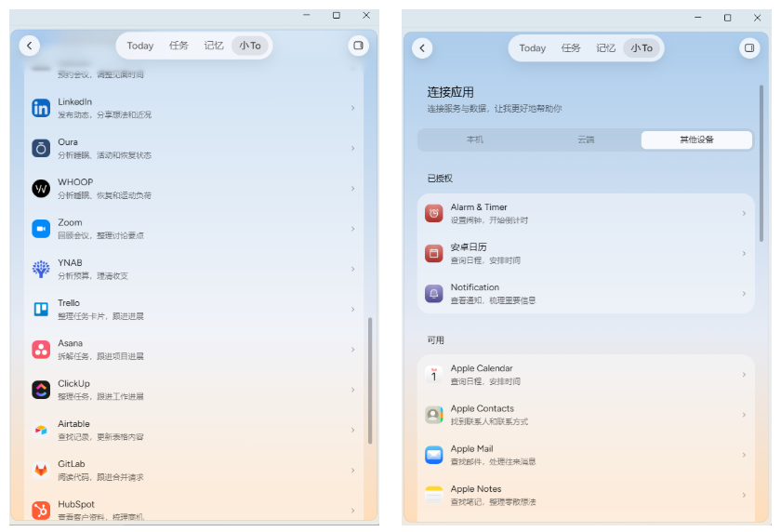This screenshot has height=532, width=781.
Task: Open the YNAB app name label
Action: point(71,263)
